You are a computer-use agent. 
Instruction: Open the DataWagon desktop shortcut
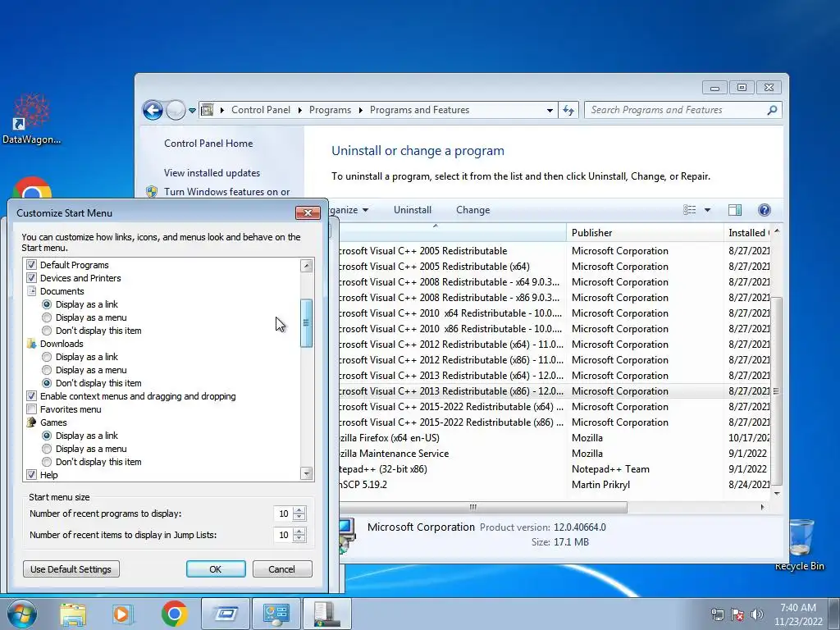click(31, 119)
